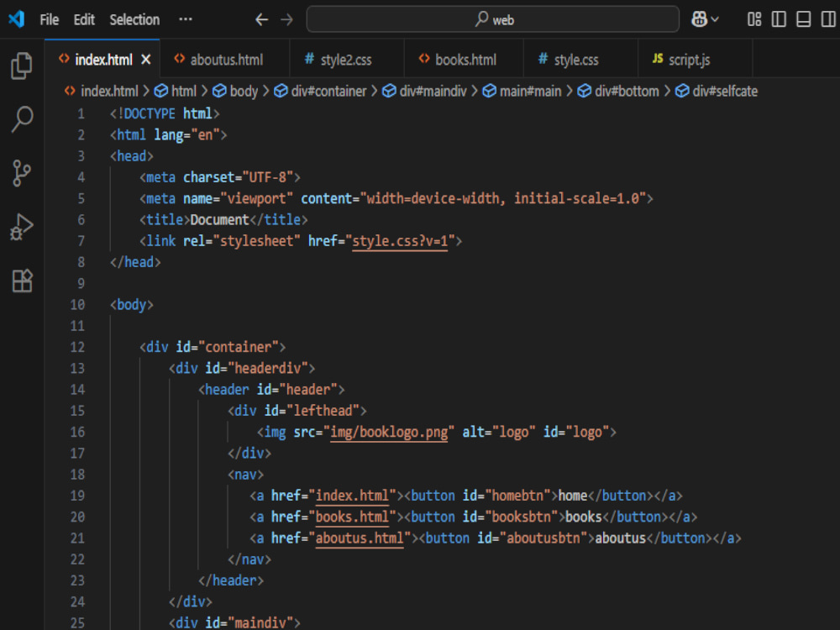Click the html breadcrumb item
This screenshot has height=630, width=840.
pos(183,91)
